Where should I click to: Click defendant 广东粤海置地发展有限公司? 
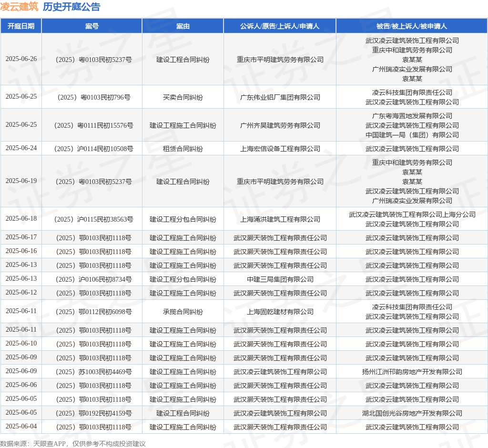412,116
